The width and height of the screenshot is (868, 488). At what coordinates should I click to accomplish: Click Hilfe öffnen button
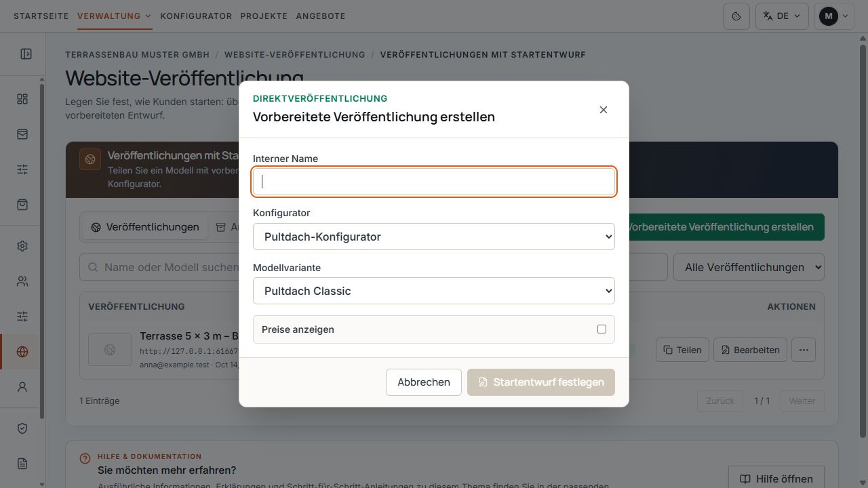pyautogui.click(x=776, y=479)
